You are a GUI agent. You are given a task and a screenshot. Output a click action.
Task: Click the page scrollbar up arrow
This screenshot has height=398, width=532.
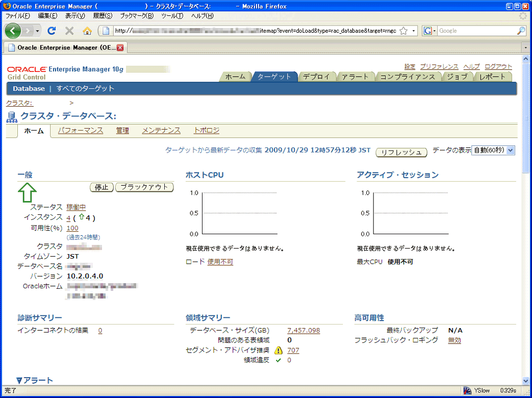pyautogui.click(x=525, y=58)
